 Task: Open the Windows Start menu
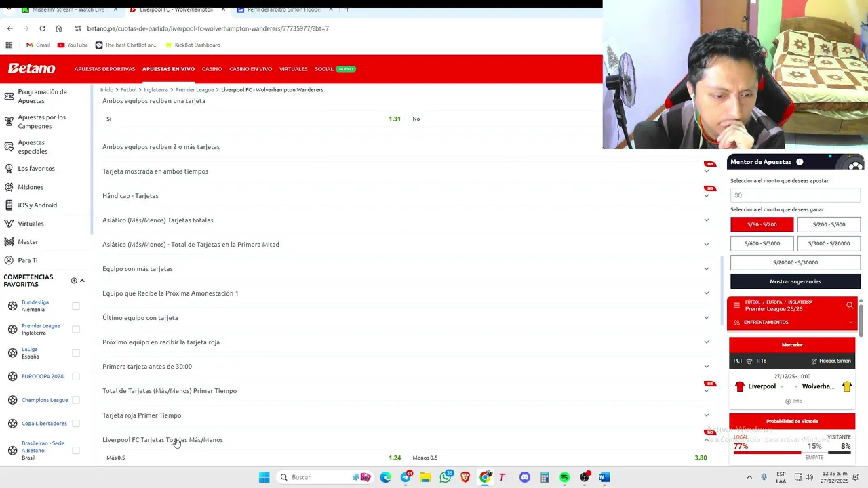click(264, 477)
